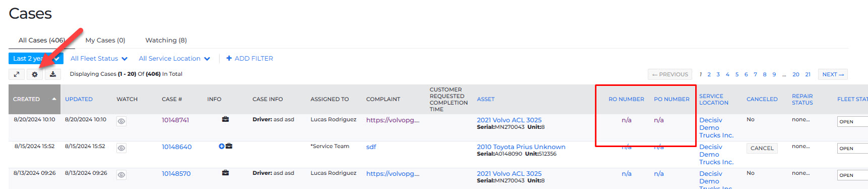Image resolution: width=868 pixels, height=189 pixels.
Task: Click the PREVIOUS page button
Action: (670, 74)
